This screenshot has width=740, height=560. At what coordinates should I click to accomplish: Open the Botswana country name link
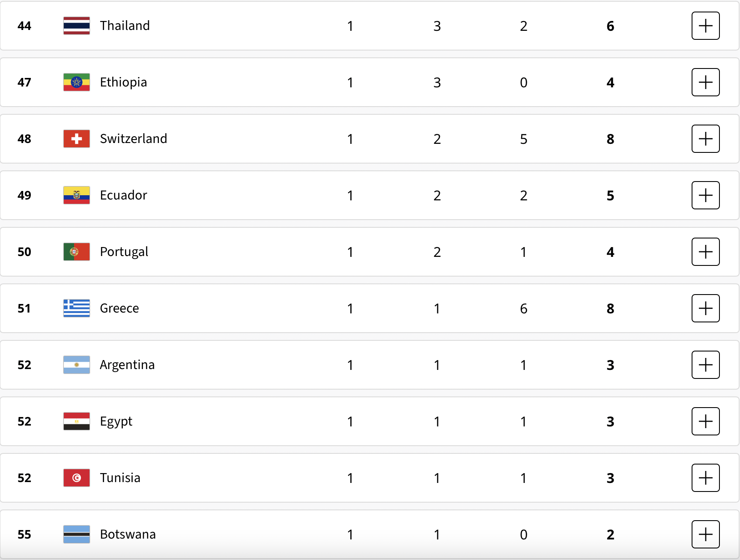click(x=128, y=534)
